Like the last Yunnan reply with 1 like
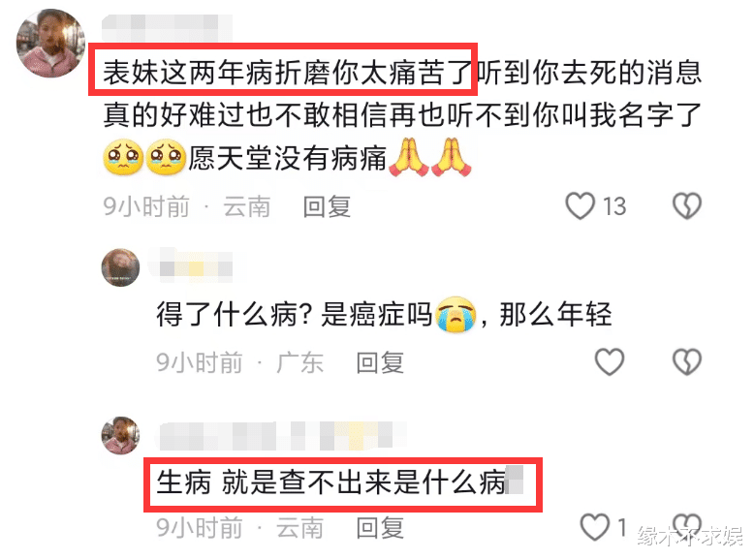The image size is (754, 560). [x=595, y=527]
